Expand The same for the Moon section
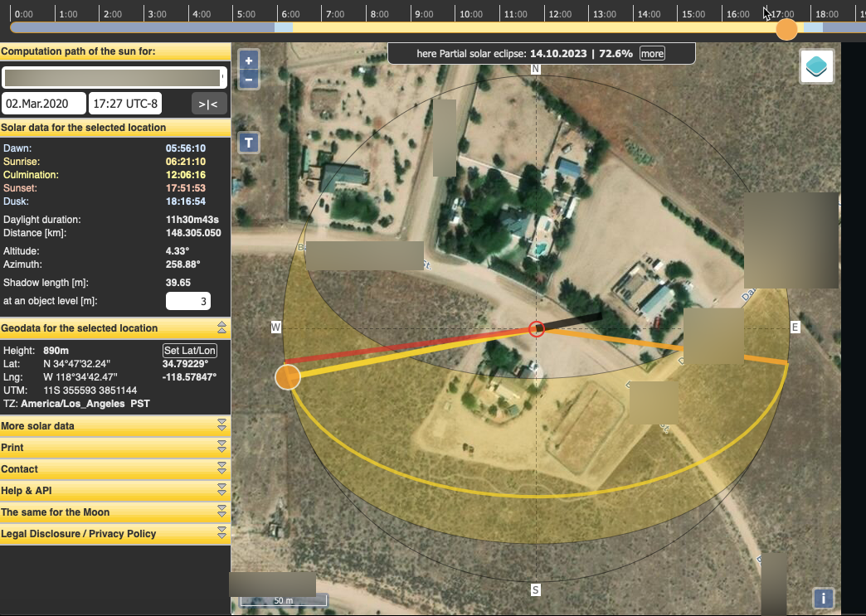The width and height of the screenshot is (866, 616). tap(115, 512)
